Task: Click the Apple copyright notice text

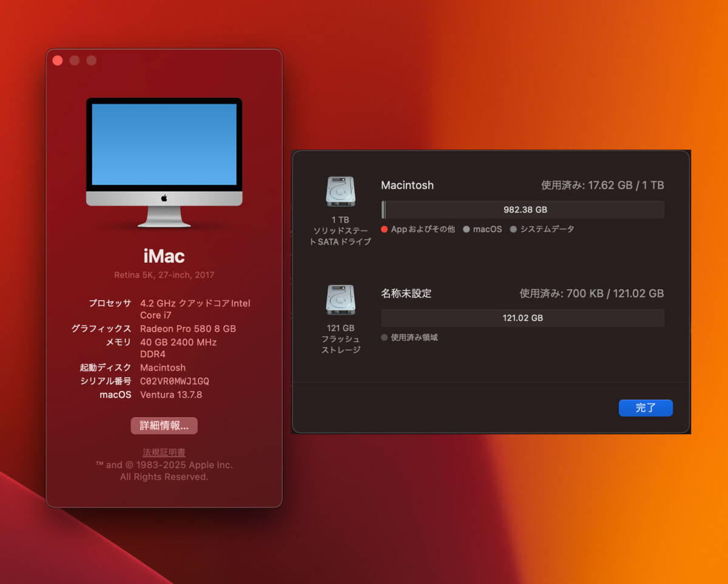Action: (x=164, y=471)
